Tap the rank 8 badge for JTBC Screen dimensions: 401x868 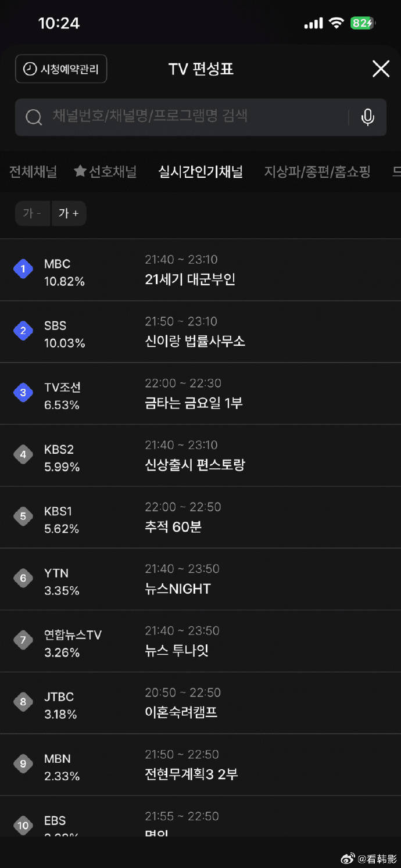(x=23, y=702)
